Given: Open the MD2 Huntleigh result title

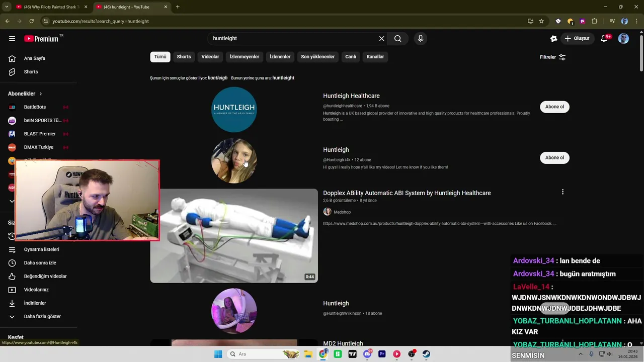Looking at the screenshot, I should pyautogui.click(x=343, y=343).
